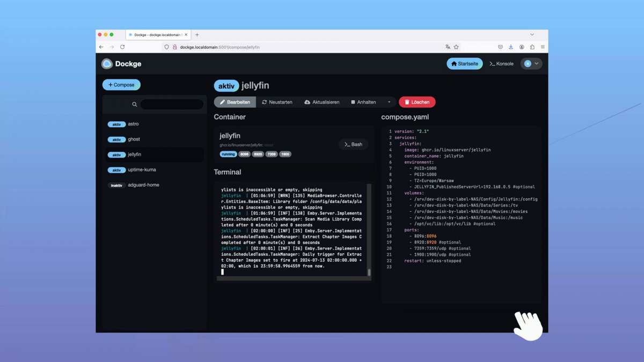Close the Dockge browser tab
644x362 pixels.
186,35
